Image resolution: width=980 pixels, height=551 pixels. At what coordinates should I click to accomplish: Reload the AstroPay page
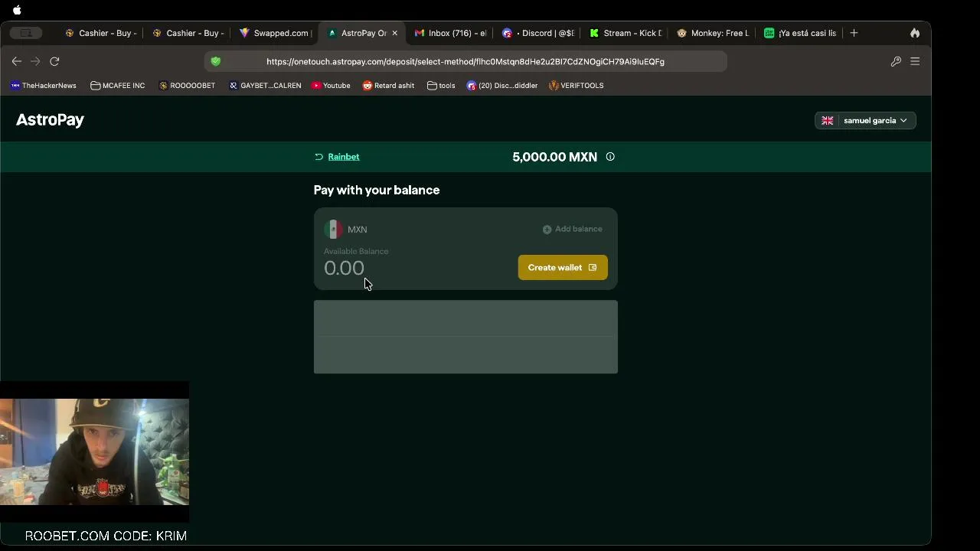click(54, 61)
